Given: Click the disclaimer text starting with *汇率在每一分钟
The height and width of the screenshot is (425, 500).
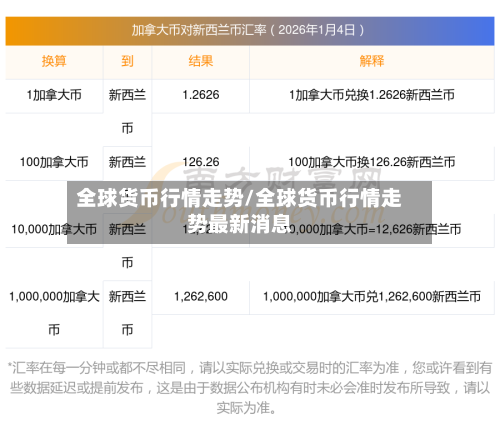Looking at the screenshot, I should (x=249, y=388).
